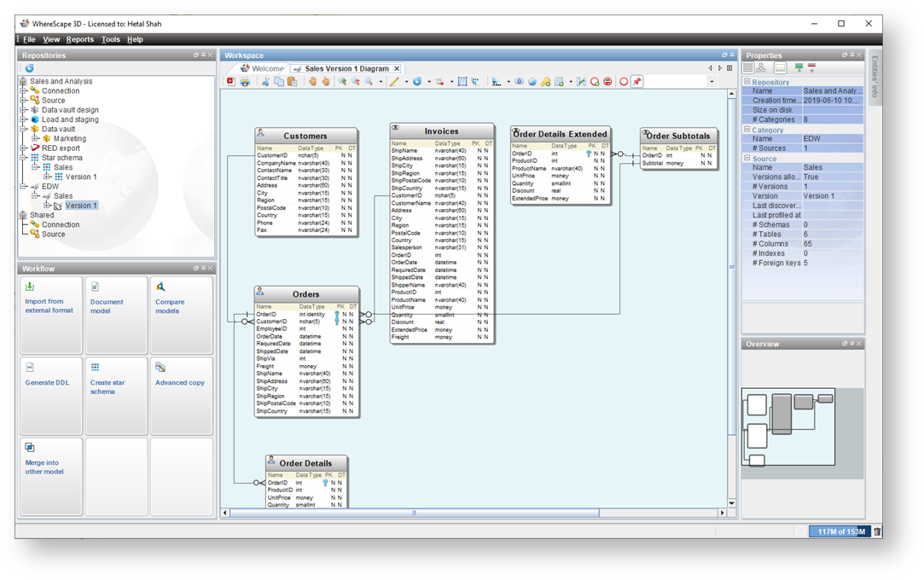The width and height of the screenshot is (924, 580).
Task: Toggle the categorized view in Properties toolbar
Action: pos(748,68)
